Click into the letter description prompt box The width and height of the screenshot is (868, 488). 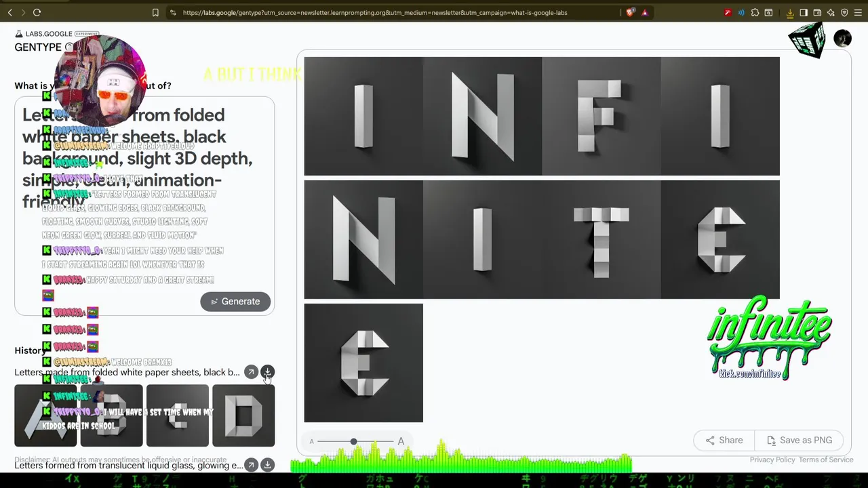point(144,206)
